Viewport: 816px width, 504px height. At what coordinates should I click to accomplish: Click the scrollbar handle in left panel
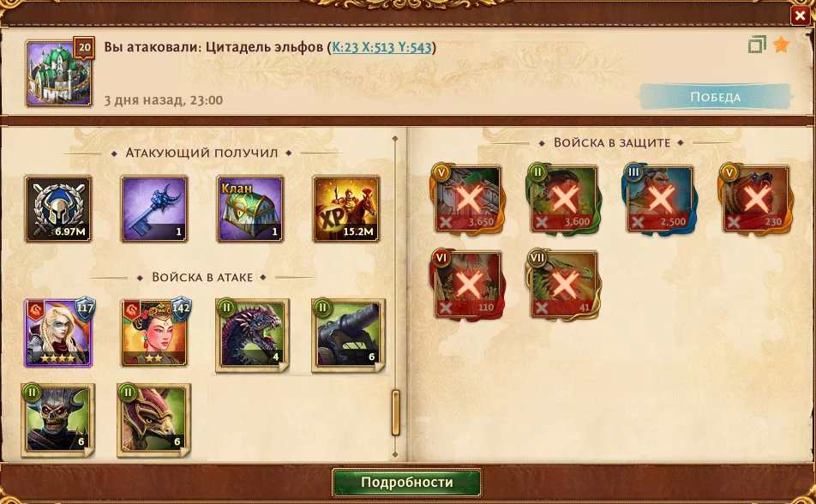(395, 412)
